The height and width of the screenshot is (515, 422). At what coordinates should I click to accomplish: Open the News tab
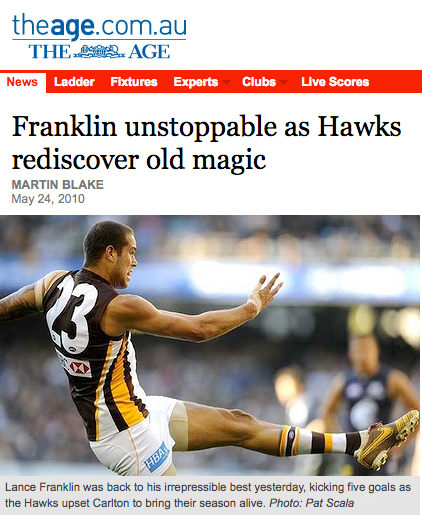coord(22,82)
